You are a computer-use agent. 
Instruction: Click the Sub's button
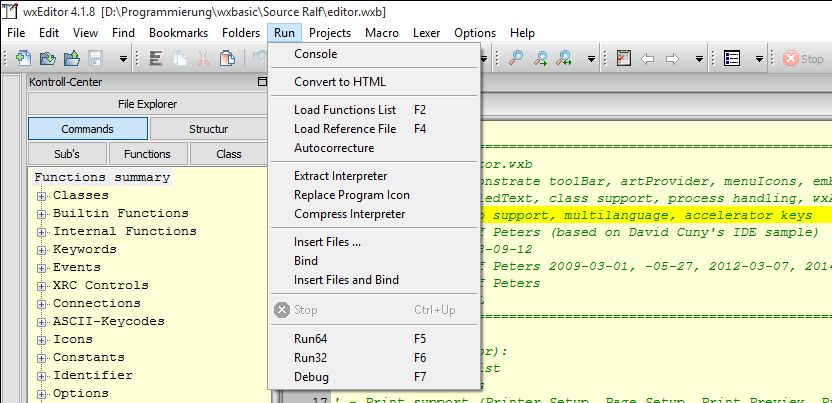(x=66, y=154)
